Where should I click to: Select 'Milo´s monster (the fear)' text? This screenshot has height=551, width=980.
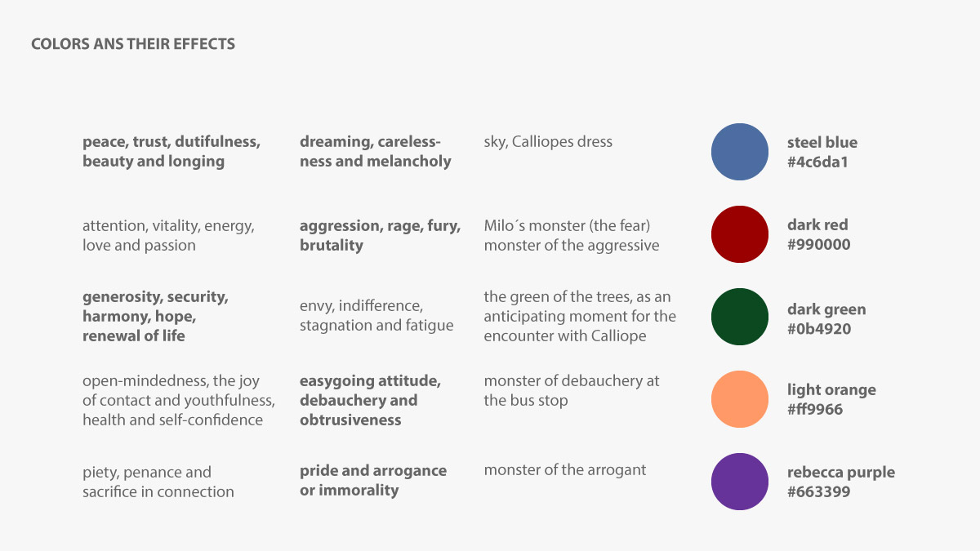pos(567,225)
